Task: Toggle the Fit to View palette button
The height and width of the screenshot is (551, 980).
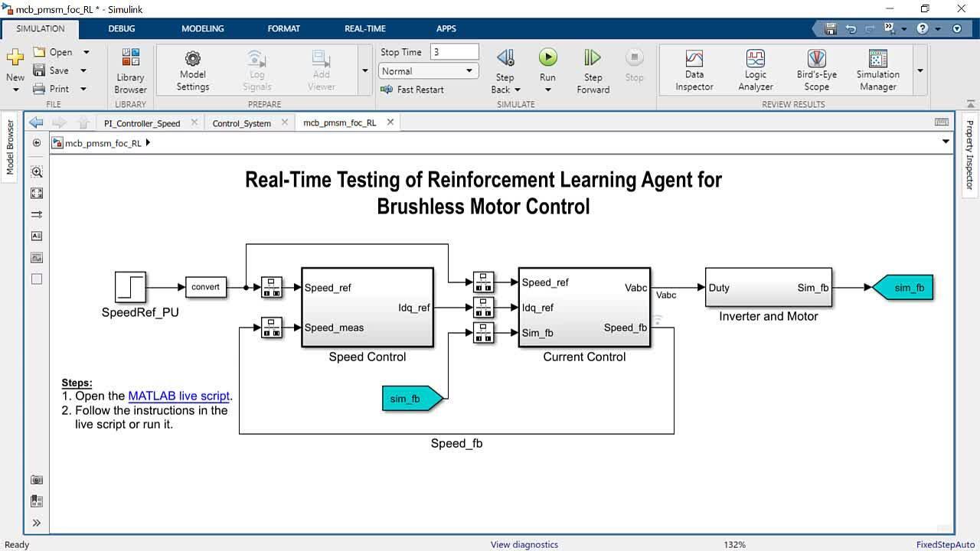Action: pyautogui.click(x=37, y=194)
